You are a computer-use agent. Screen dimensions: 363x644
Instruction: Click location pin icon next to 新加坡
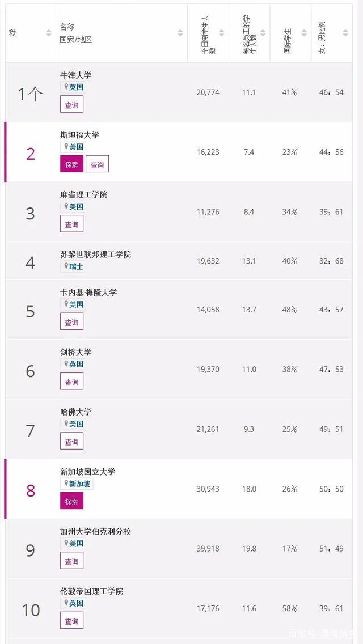click(66, 484)
